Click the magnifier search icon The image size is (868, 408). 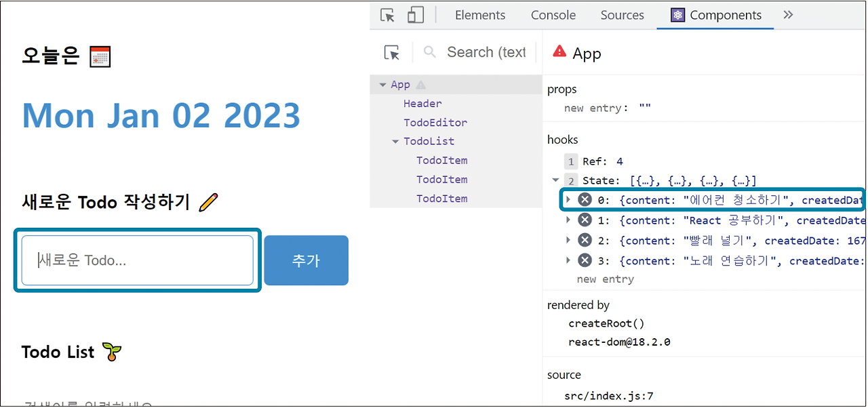[x=429, y=52]
